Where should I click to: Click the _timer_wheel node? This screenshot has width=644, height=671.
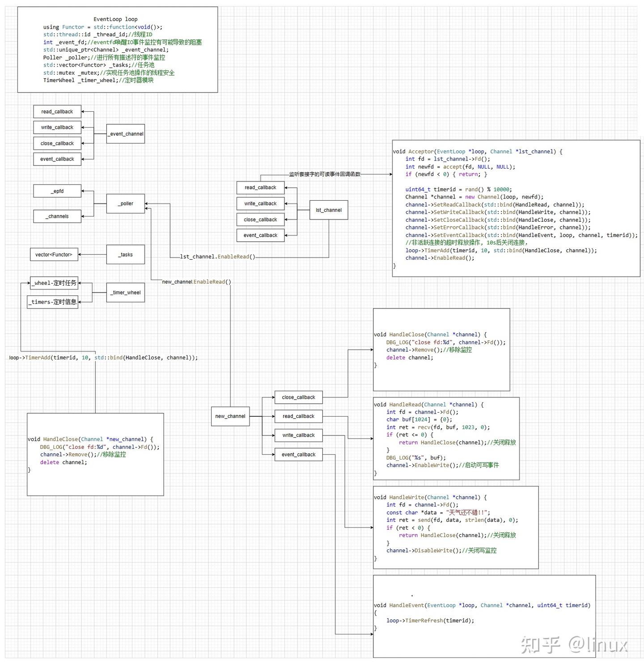126,292
